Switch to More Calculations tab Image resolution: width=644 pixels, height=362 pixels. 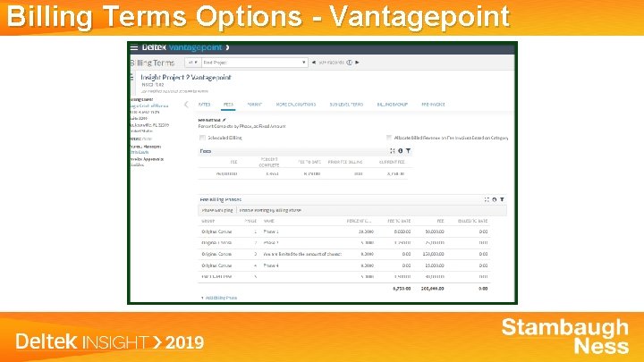pos(296,105)
